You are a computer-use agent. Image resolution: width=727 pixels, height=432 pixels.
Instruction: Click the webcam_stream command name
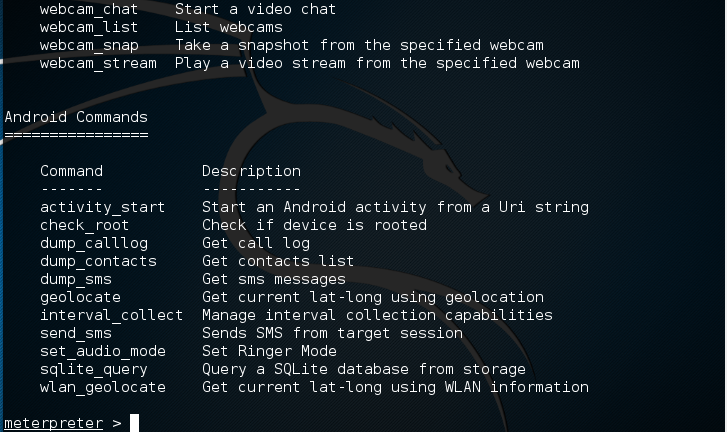98,63
